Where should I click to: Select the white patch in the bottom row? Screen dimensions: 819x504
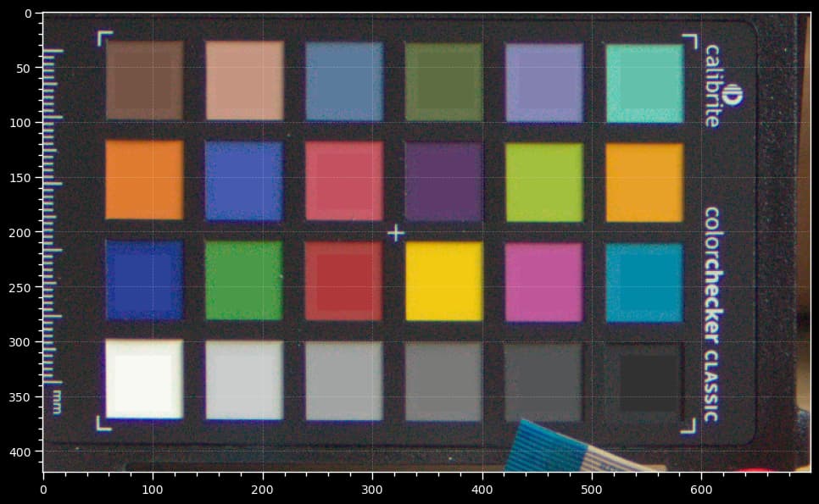pyautogui.click(x=144, y=378)
